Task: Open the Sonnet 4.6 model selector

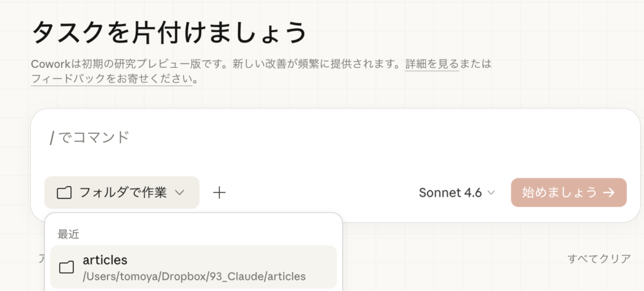Action: tap(457, 193)
